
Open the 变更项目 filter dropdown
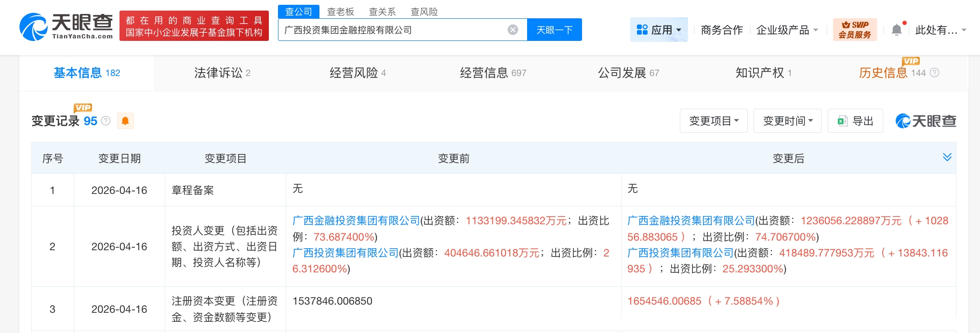(x=714, y=121)
